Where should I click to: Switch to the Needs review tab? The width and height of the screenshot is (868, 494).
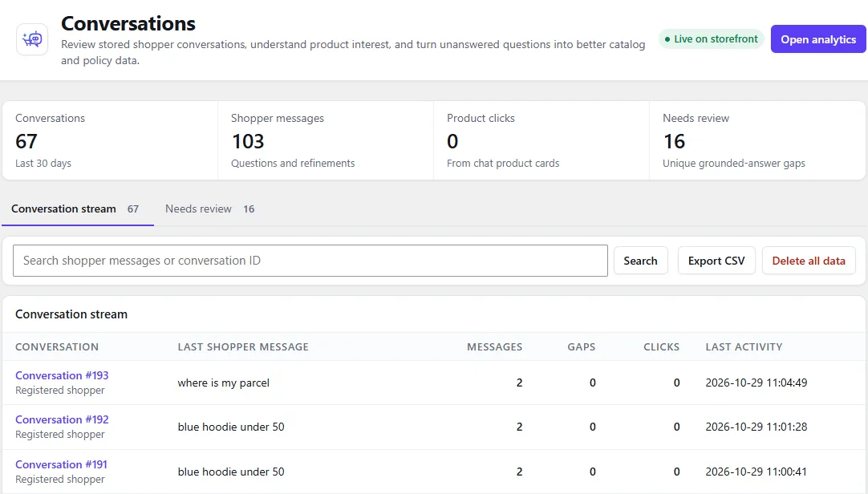coord(210,209)
